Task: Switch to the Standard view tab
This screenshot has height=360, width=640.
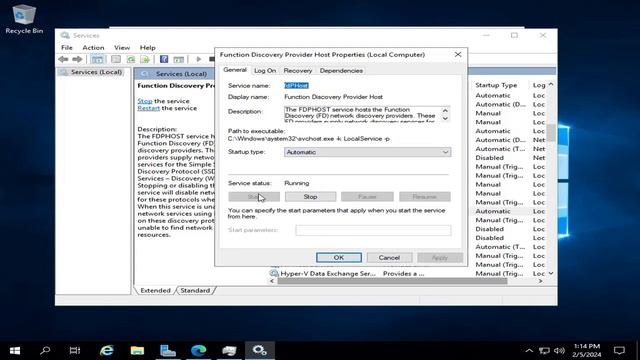Action: click(x=195, y=290)
